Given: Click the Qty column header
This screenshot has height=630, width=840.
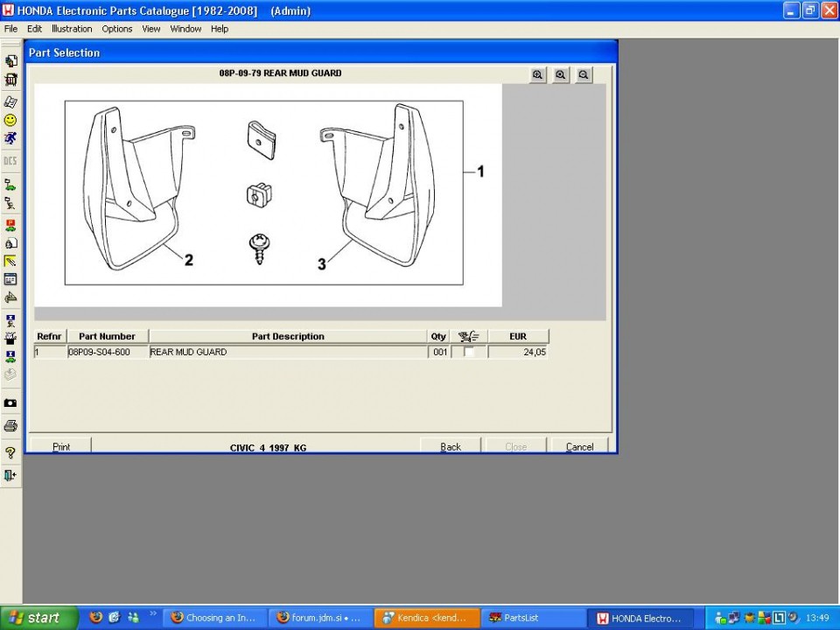Looking at the screenshot, I should (x=438, y=336).
